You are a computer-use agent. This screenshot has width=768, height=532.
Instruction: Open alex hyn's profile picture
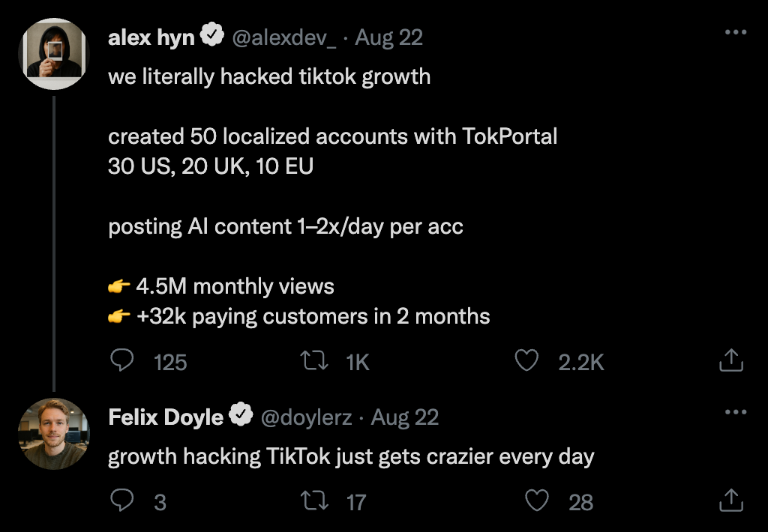[x=53, y=54]
